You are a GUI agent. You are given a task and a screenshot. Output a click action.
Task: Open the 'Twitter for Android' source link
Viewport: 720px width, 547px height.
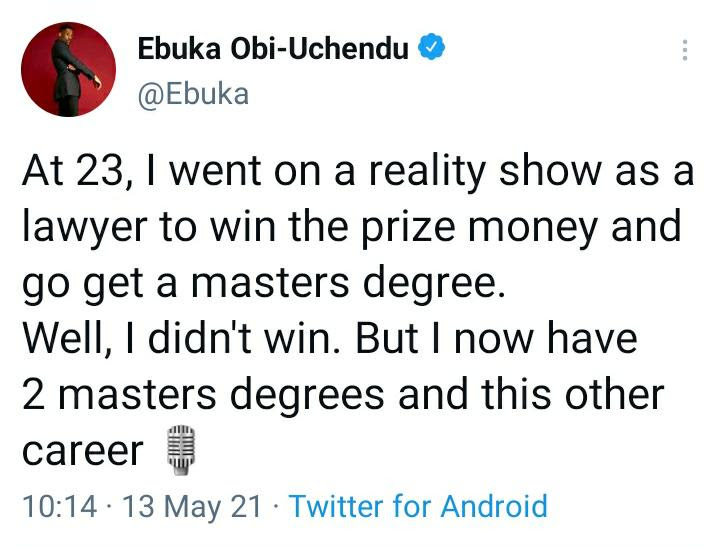pyautogui.click(x=418, y=506)
